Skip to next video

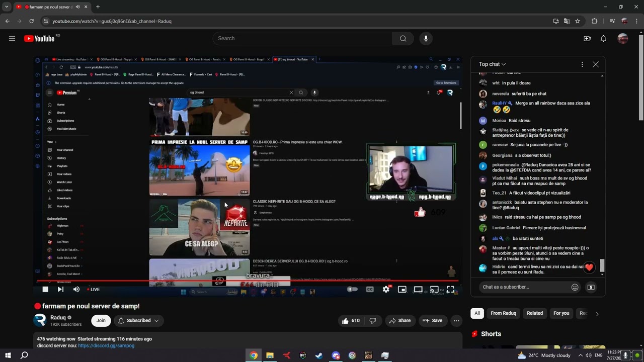click(x=60, y=289)
